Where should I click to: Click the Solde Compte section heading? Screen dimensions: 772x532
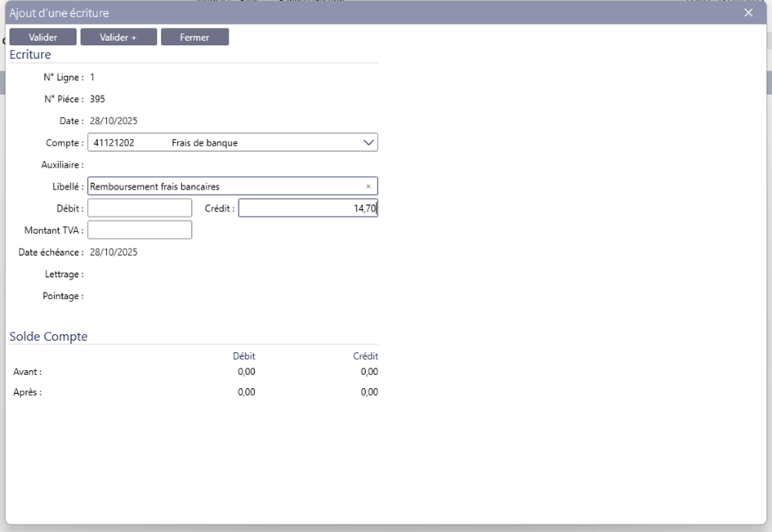[48, 337]
